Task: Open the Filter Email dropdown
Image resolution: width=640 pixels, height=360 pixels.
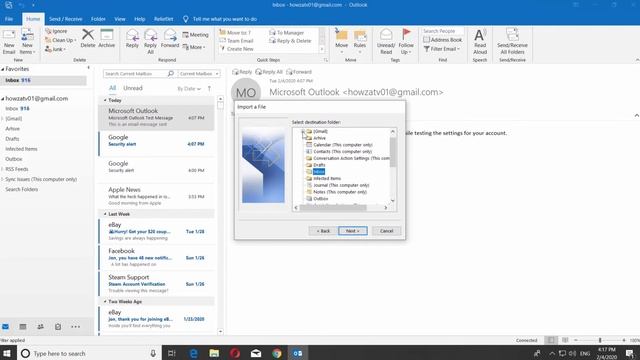Action: (x=442, y=49)
